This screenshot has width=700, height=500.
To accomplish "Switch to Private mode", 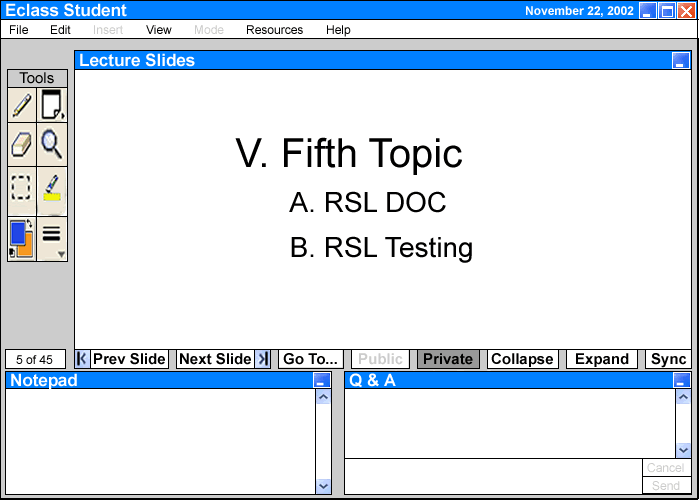I will tap(448, 359).
